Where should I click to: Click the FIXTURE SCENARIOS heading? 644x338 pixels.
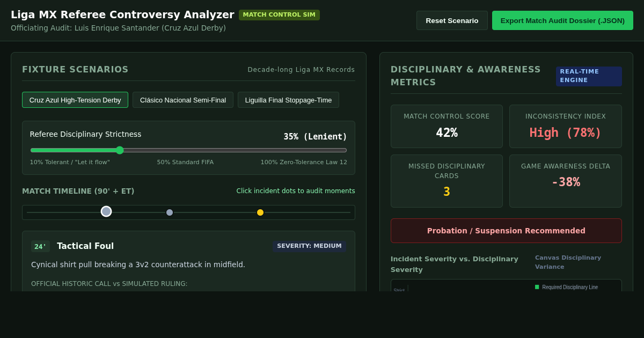click(75, 69)
